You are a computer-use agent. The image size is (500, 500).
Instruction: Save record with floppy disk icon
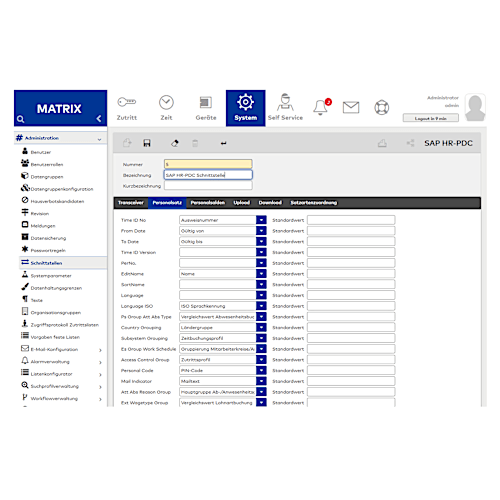point(147,143)
